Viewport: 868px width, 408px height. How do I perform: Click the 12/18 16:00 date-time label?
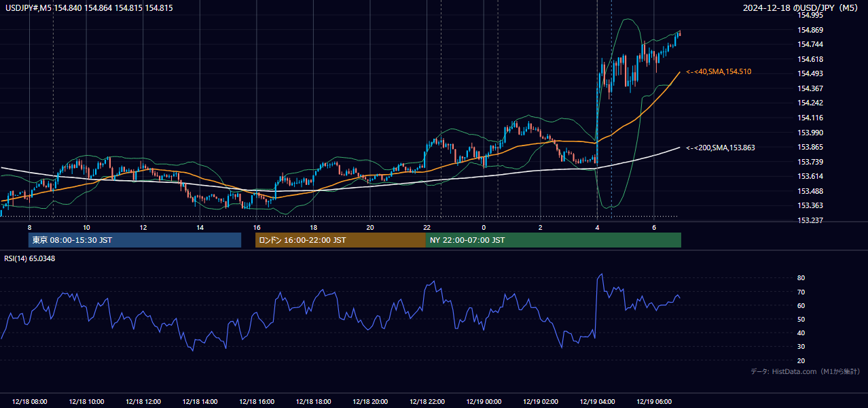(257, 402)
